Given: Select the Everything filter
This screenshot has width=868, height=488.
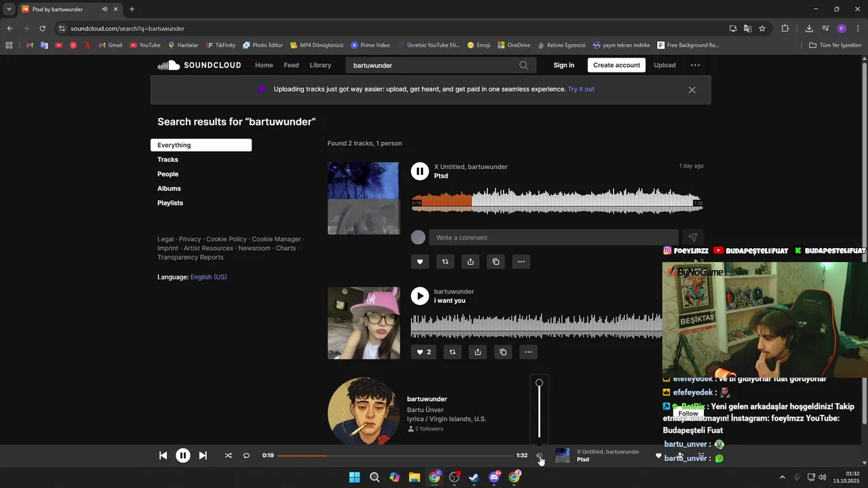Looking at the screenshot, I should (x=201, y=145).
